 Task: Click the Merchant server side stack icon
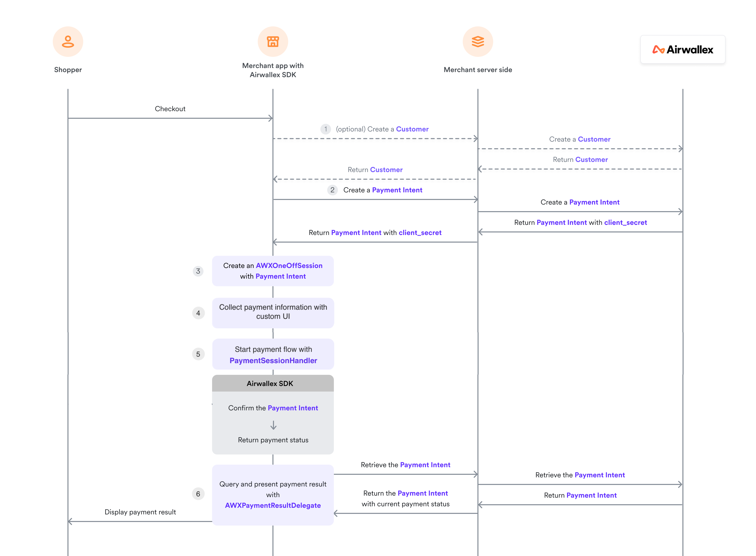pyautogui.click(x=477, y=42)
